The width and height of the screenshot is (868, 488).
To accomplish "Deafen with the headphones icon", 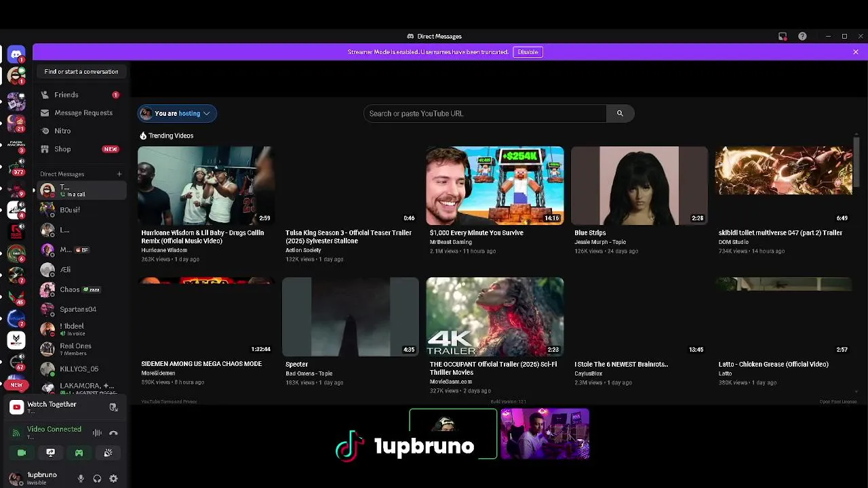I will tap(97, 479).
